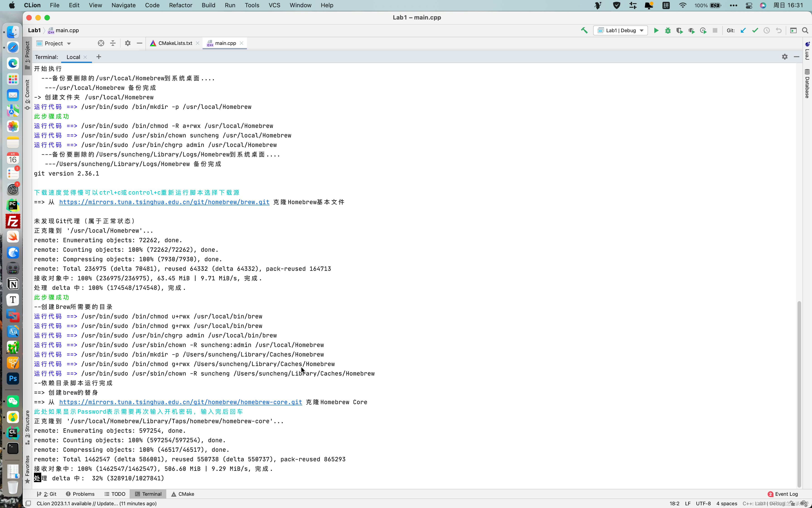This screenshot has height=508, width=812.
Task: Click the terminal vertical scrollbar thumb
Action: tap(799, 394)
